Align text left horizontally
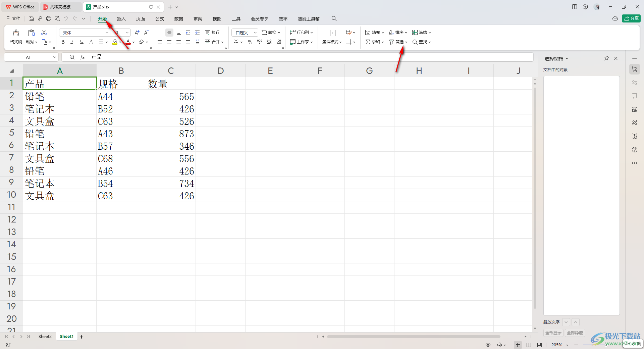The width and height of the screenshot is (644, 349). [160, 42]
